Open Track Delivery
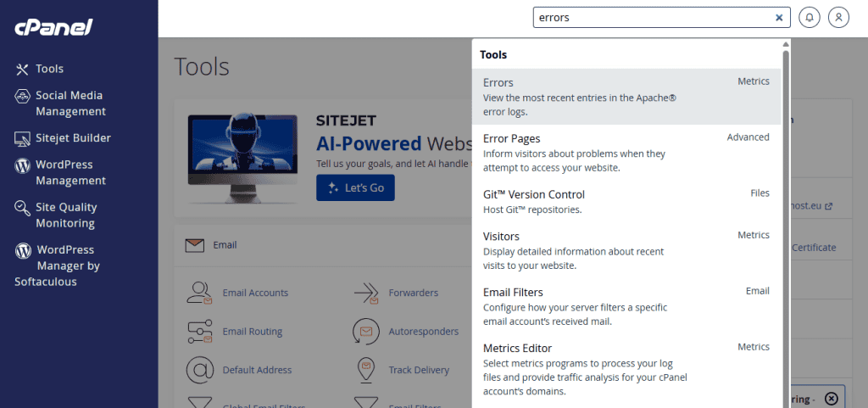The image size is (868, 408). point(419,370)
